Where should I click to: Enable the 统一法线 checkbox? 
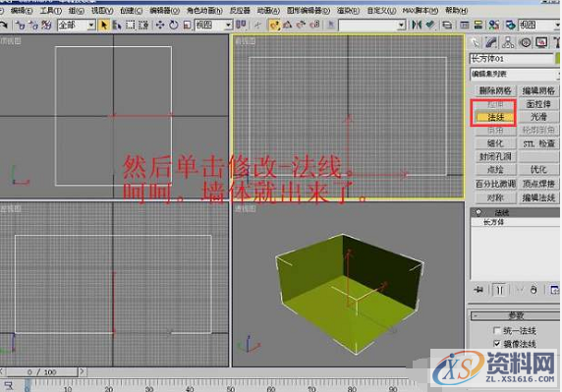coord(496,330)
